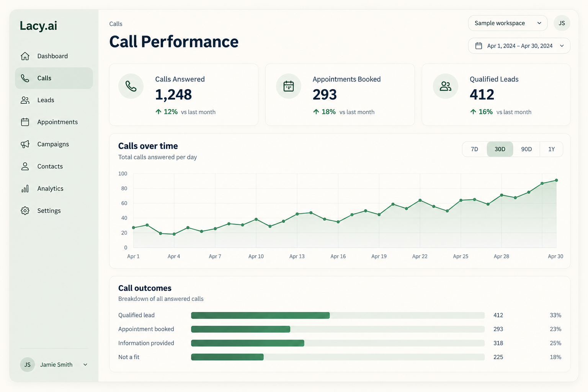The height and width of the screenshot is (392, 588).
Task: Click the Appointments calendar icon in sidebar
Action: point(25,122)
